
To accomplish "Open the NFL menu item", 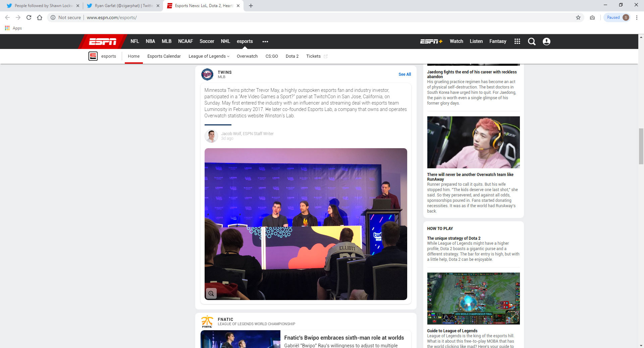I will point(135,41).
